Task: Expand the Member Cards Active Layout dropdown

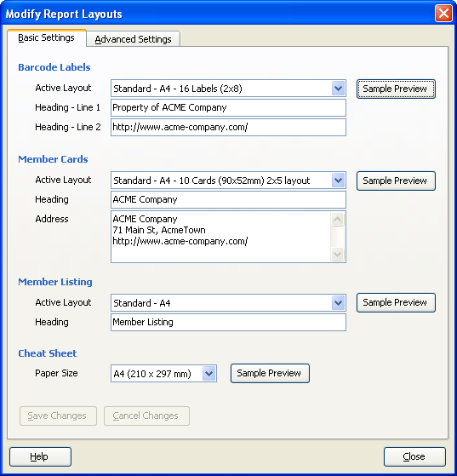Action: pyautogui.click(x=338, y=181)
